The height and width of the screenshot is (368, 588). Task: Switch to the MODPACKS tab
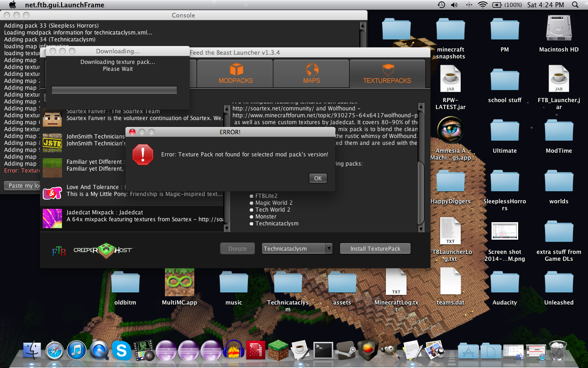pyautogui.click(x=236, y=73)
